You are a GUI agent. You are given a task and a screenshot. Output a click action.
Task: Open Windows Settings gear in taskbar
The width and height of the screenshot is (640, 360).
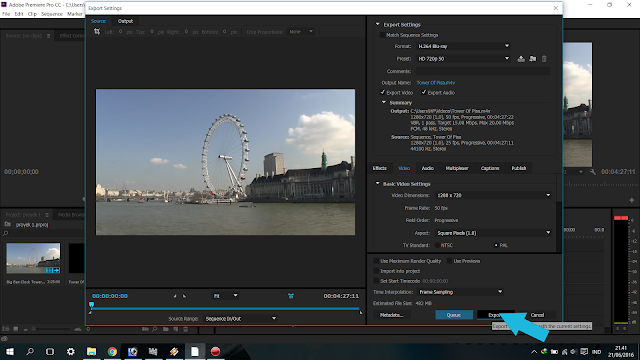(71, 351)
